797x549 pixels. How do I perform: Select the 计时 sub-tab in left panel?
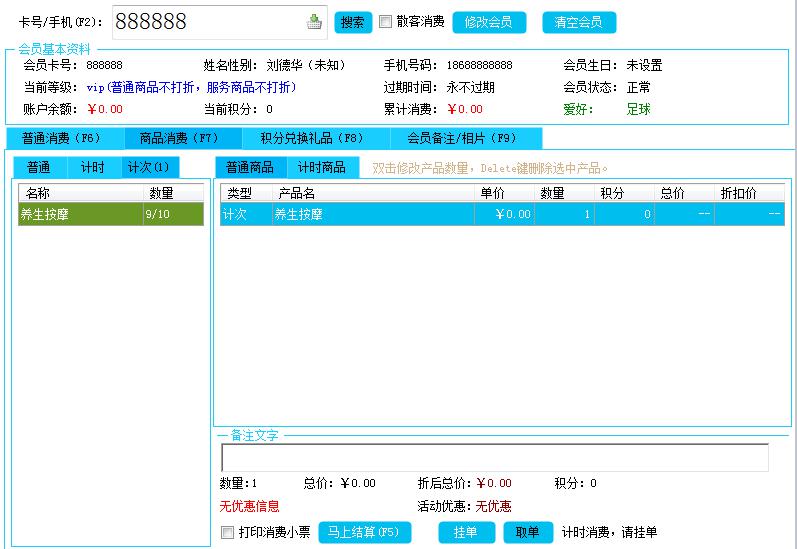(x=93, y=167)
